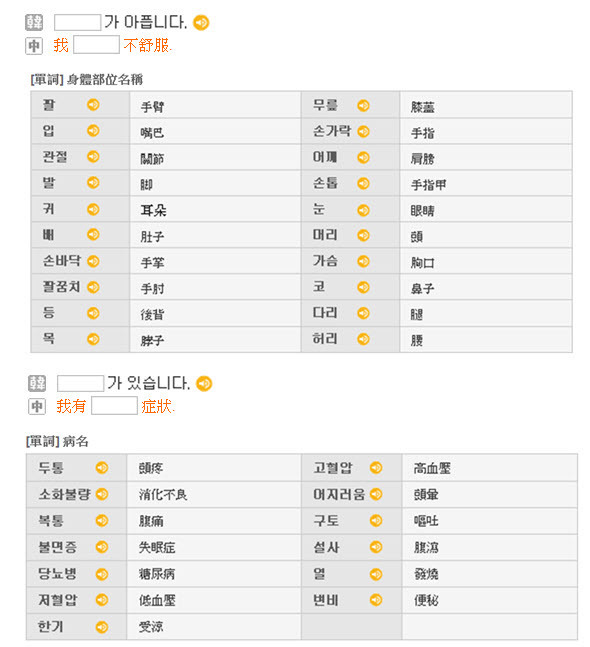Play pronunciation of 귀

(93, 209)
